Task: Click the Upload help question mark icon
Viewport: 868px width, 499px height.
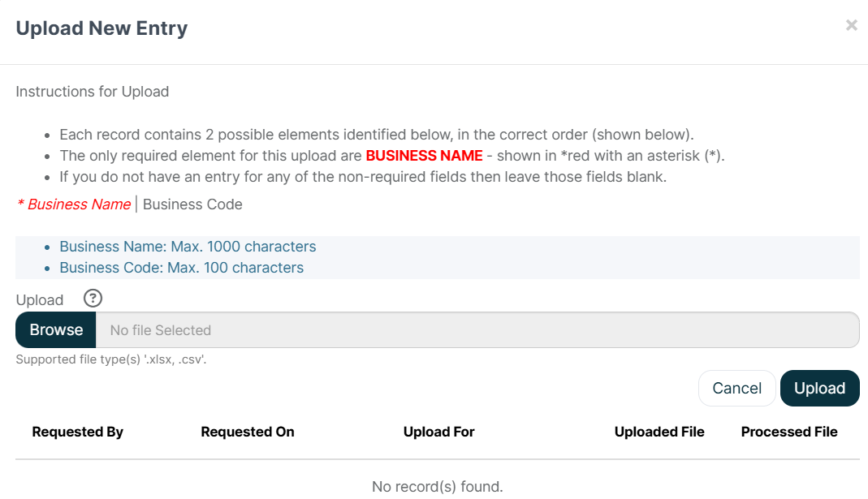Action: coord(93,299)
